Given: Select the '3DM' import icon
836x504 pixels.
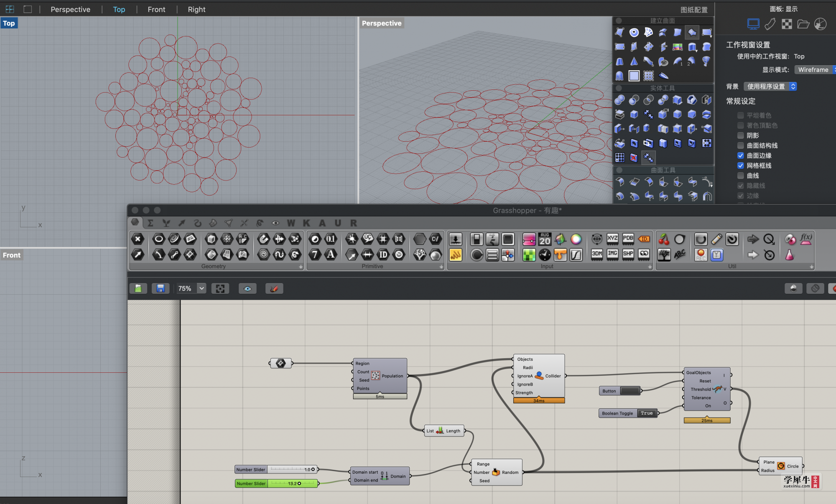Looking at the screenshot, I should tap(597, 254).
